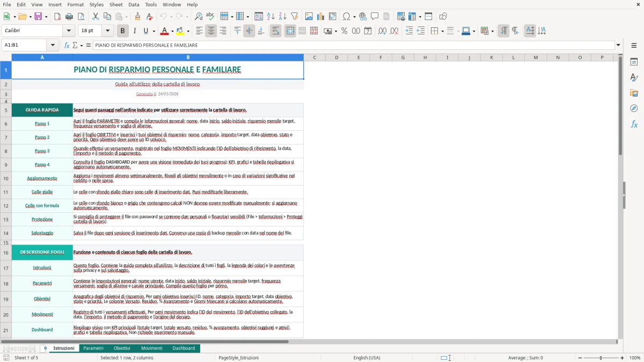Image resolution: width=644 pixels, height=362 pixels.
Task: Expand the underline style dropdown
Action: [x=153, y=31]
